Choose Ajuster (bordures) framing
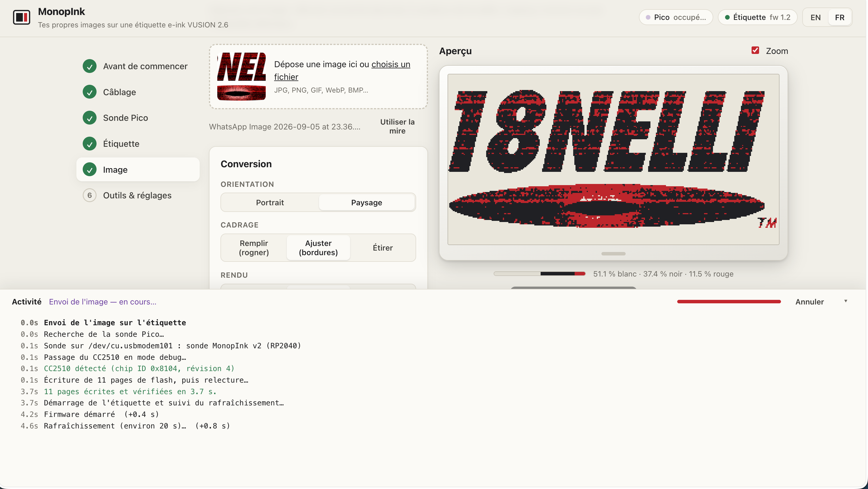This screenshot has width=868, height=489. (318, 248)
